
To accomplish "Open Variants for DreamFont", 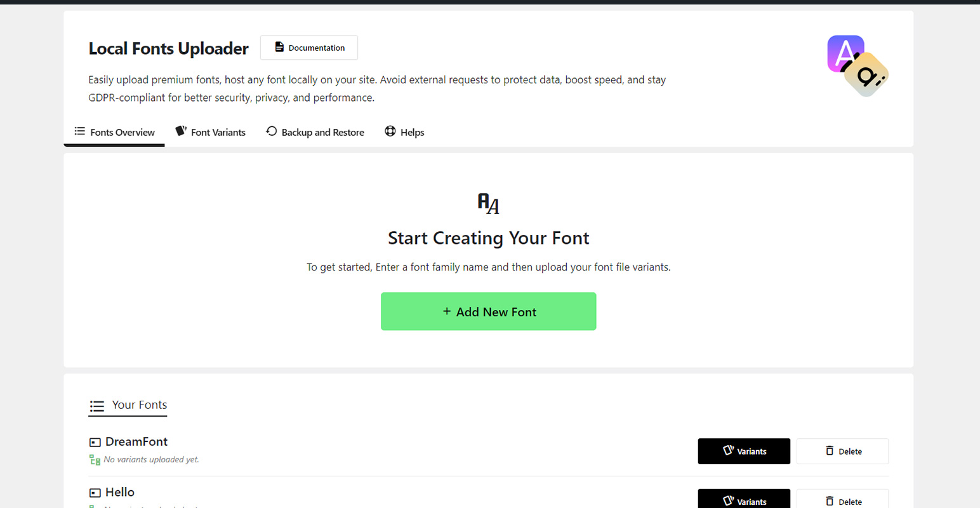I will tap(744, 451).
